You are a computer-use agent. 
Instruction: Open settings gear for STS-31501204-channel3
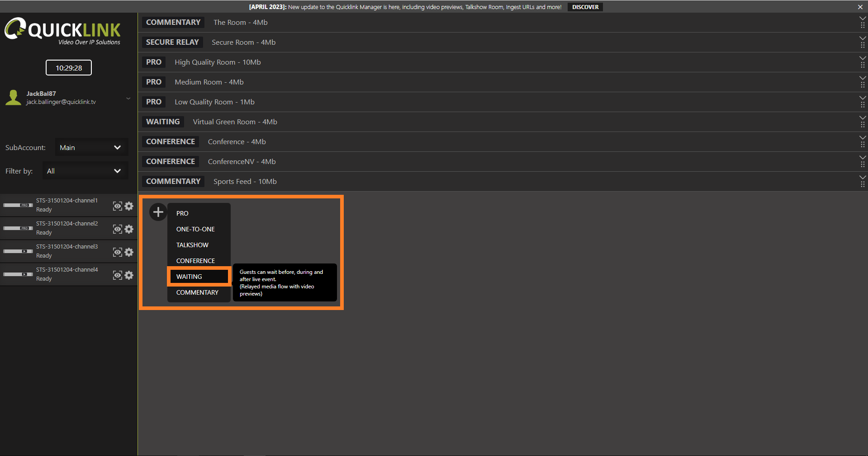(129, 252)
